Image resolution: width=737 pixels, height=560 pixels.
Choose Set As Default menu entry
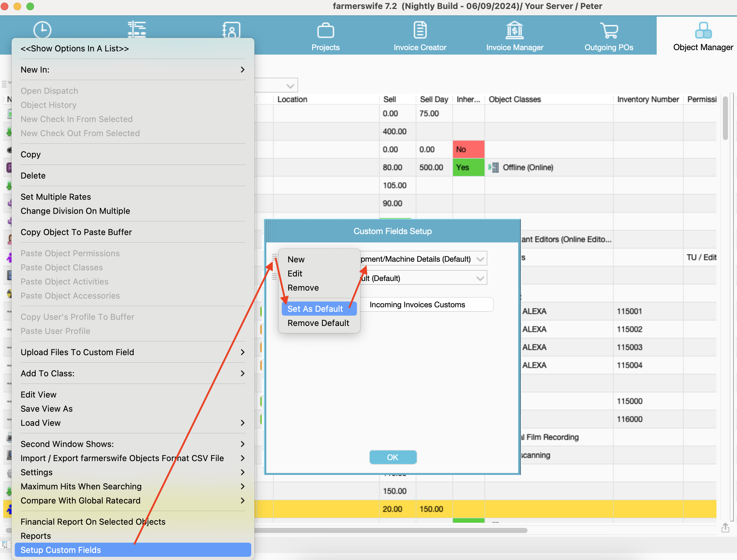click(x=315, y=309)
